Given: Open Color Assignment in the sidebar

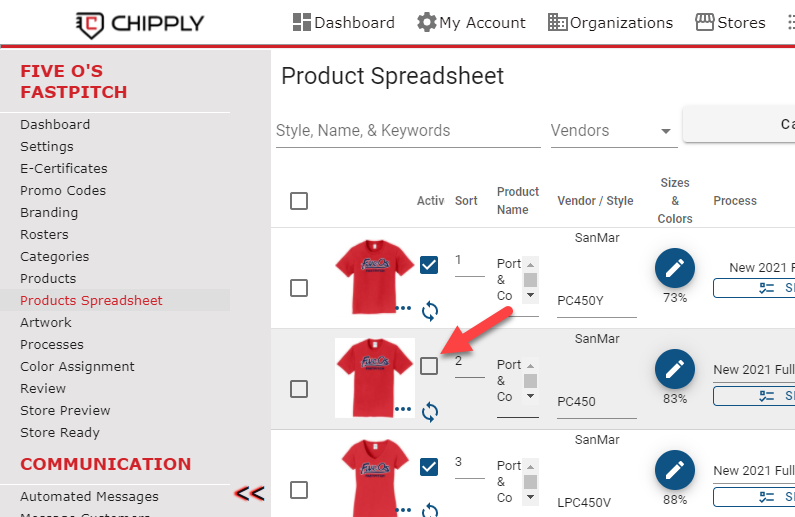Looking at the screenshot, I should coord(77,366).
